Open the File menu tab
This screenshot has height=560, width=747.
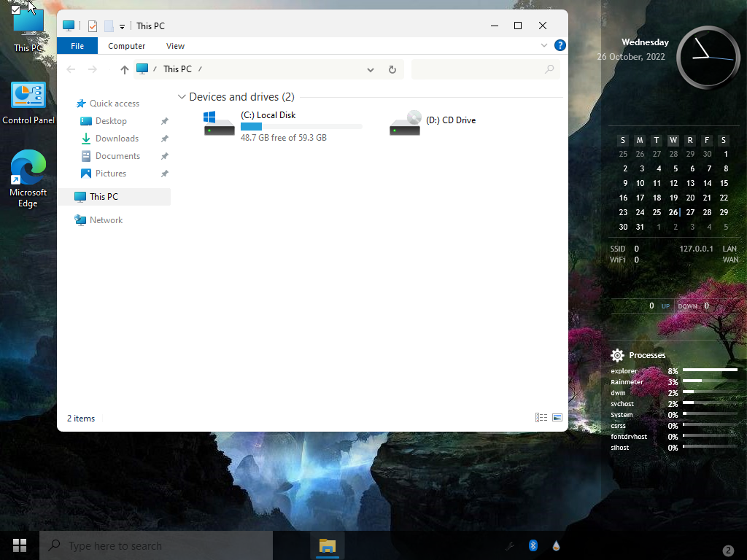click(77, 46)
